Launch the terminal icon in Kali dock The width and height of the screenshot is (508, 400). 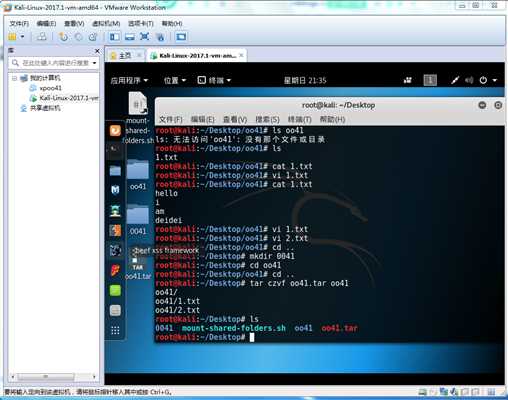pos(115,149)
